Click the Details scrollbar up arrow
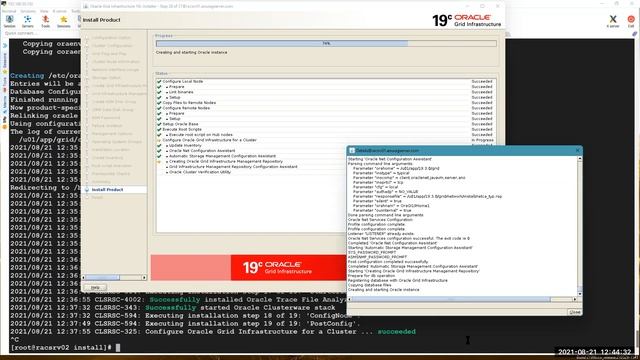 580,158
